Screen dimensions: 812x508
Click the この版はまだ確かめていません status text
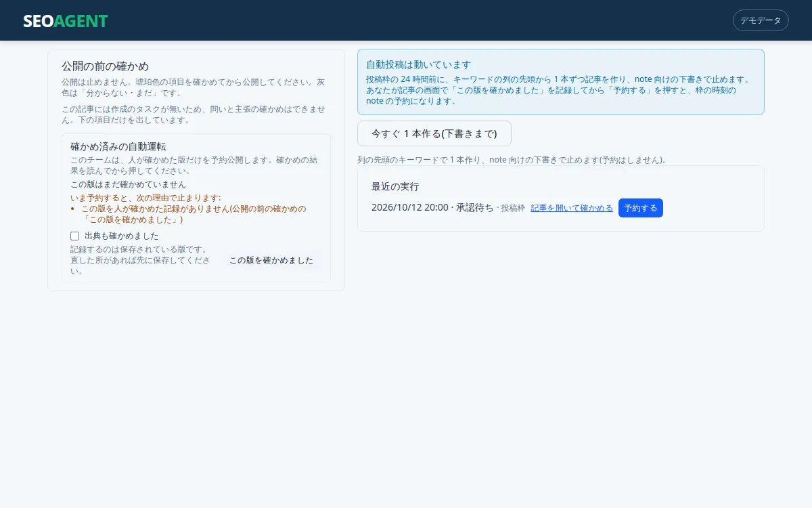click(128, 184)
